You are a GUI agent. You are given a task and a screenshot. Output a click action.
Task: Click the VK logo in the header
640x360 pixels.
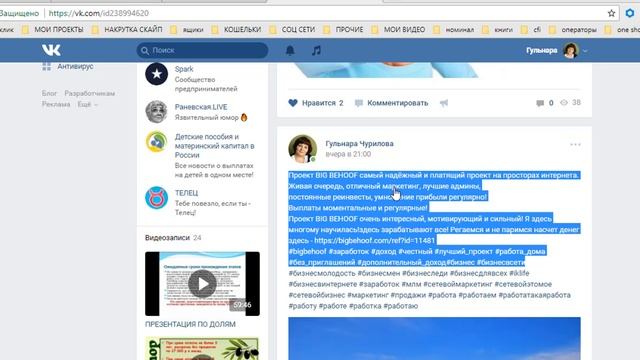[x=51, y=50]
